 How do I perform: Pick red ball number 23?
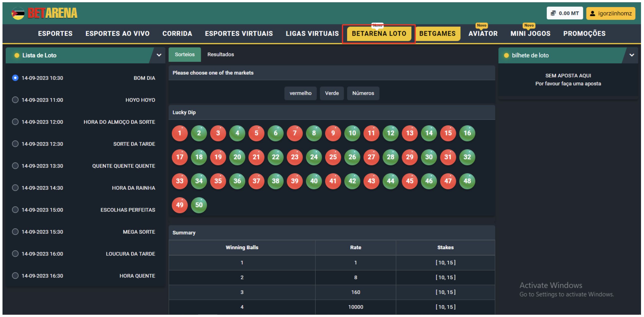coord(295,157)
